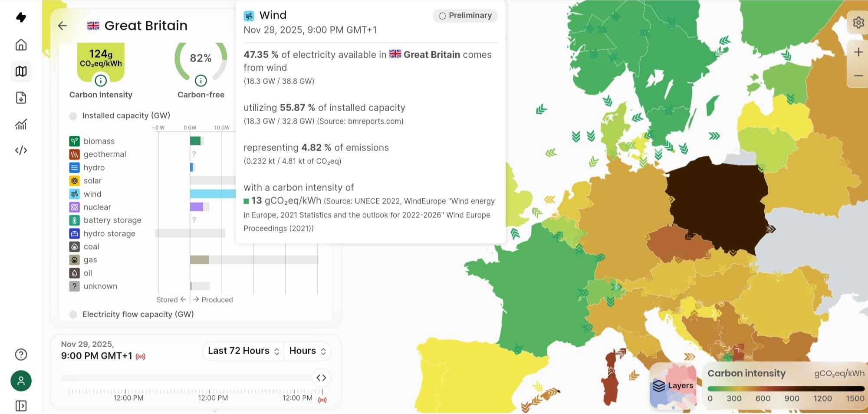This screenshot has width=868, height=414.
Task: Click the back arrow beside Great Britain
Action: [x=62, y=26]
